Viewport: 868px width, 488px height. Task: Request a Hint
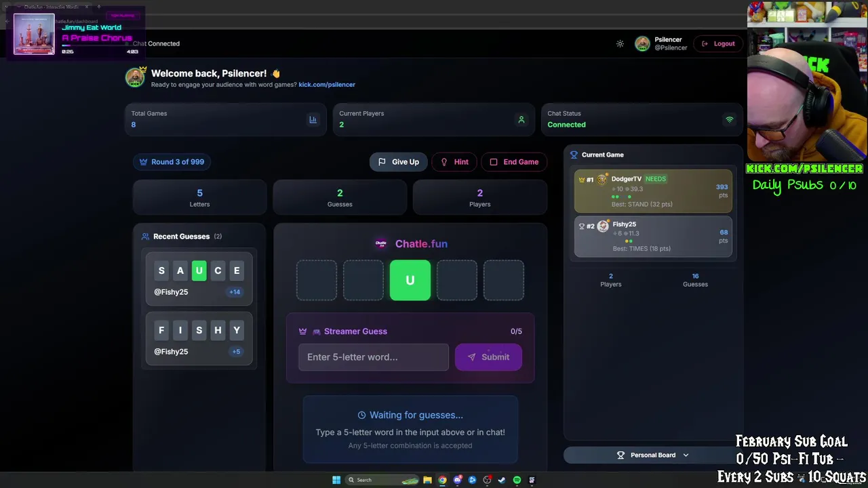[x=454, y=162]
